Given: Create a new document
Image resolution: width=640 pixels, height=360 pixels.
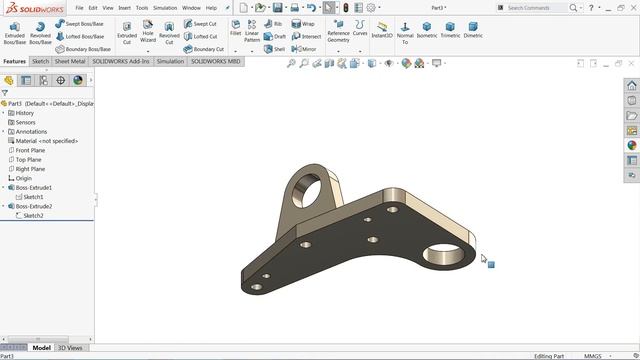Looking at the screenshot, I should pyautogui.click(x=244, y=8).
